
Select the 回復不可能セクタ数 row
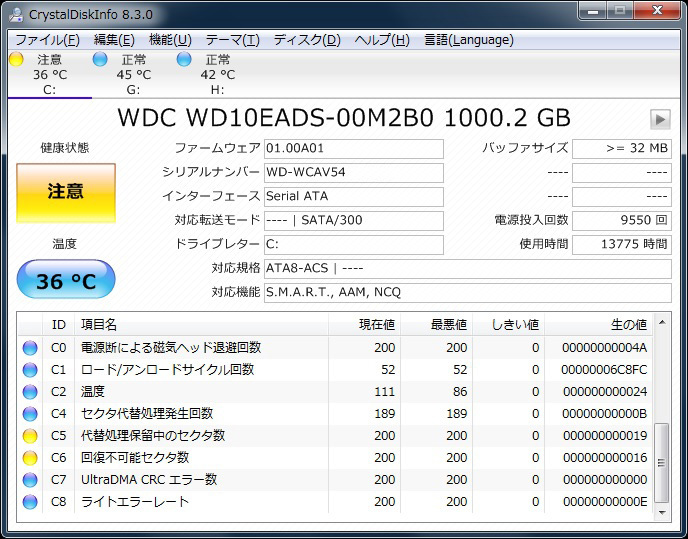(335, 458)
